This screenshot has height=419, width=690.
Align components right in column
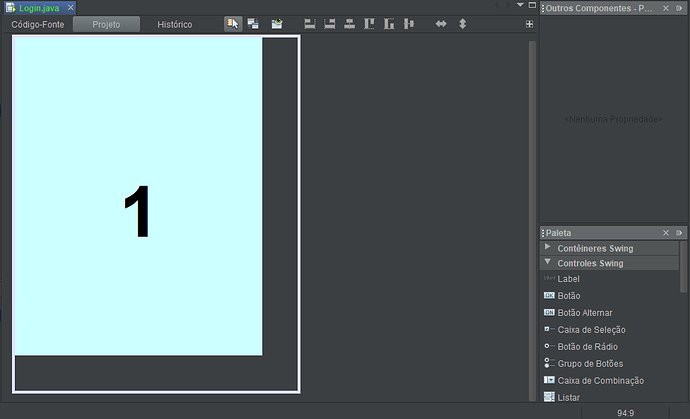[x=330, y=24]
